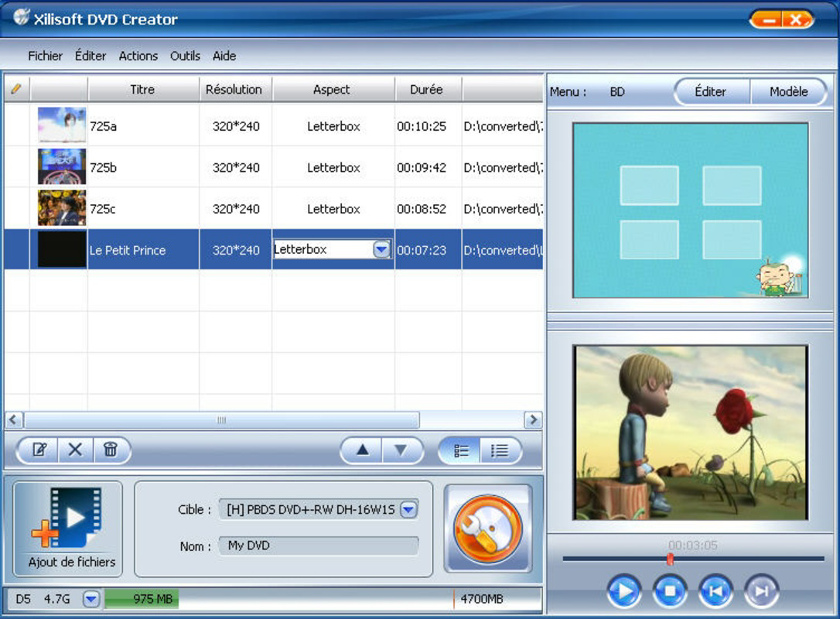This screenshot has width=840, height=619.
Task: Click duration 00:10:25
Action: pos(422,126)
